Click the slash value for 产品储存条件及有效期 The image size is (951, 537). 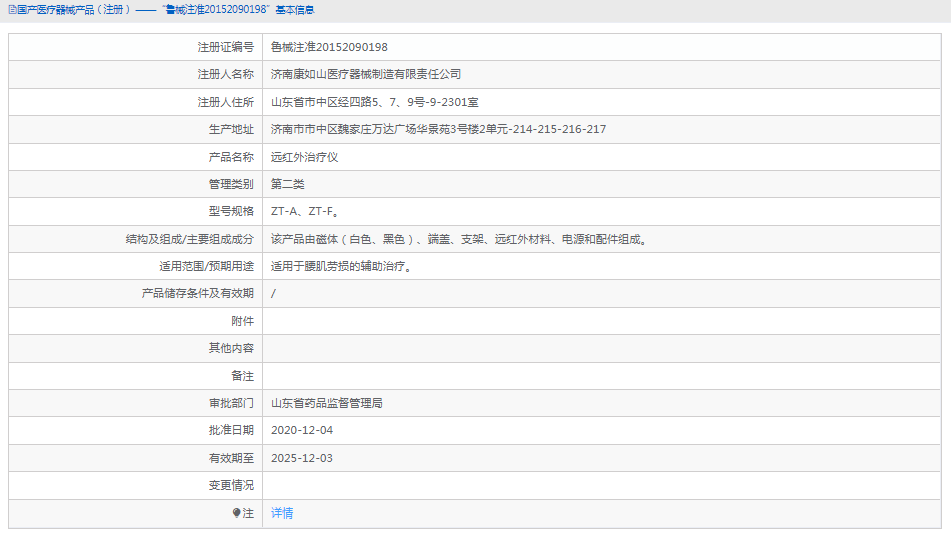[273, 294]
